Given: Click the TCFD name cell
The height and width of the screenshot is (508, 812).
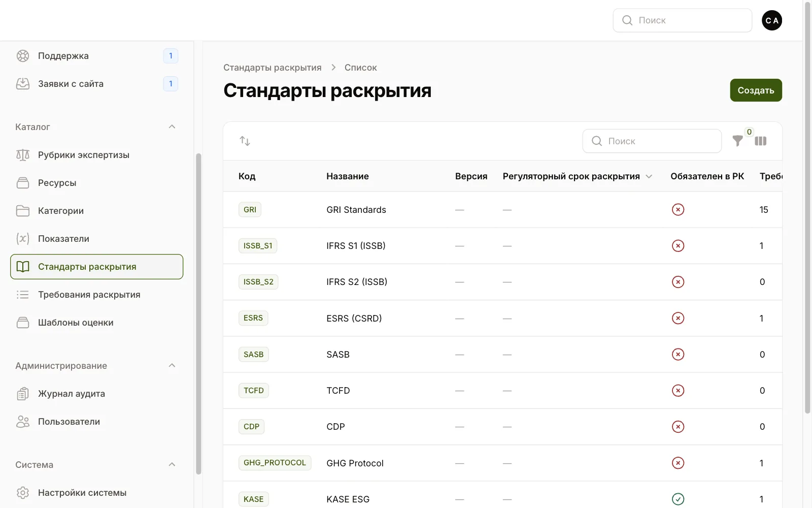Looking at the screenshot, I should point(338,391).
